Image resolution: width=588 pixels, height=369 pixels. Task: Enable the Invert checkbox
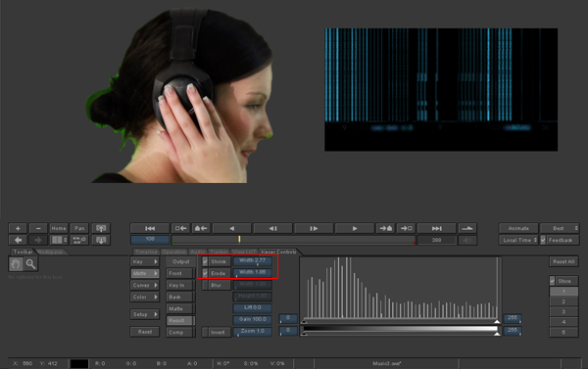[x=205, y=332]
